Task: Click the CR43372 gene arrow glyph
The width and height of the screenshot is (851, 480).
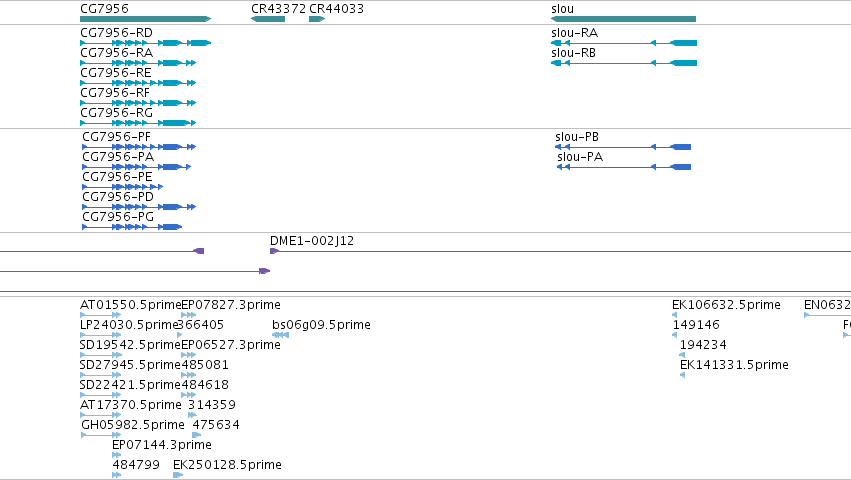Action: click(x=268, y=19)
